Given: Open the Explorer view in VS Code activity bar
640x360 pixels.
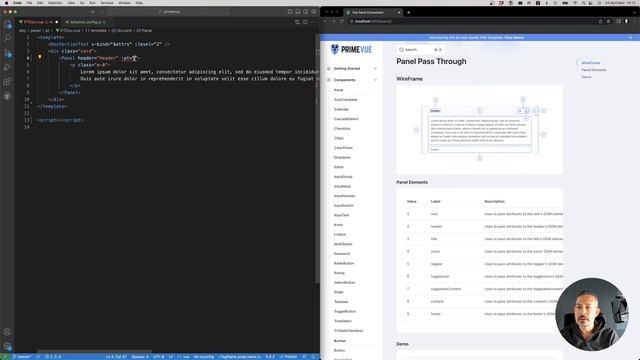Looking at the screenshot, I should pyautogui.click(x=7, y=25).
